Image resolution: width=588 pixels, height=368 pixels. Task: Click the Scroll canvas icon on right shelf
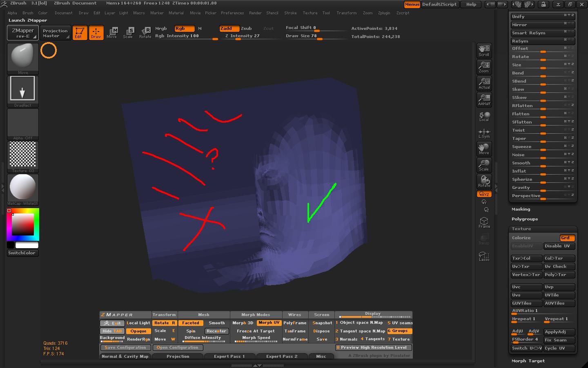[x=484, y=51]
